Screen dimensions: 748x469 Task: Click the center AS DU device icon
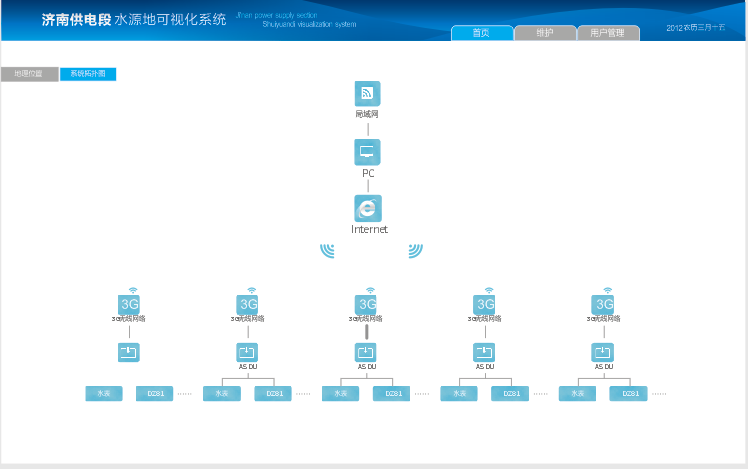click(x=367, y=352)
